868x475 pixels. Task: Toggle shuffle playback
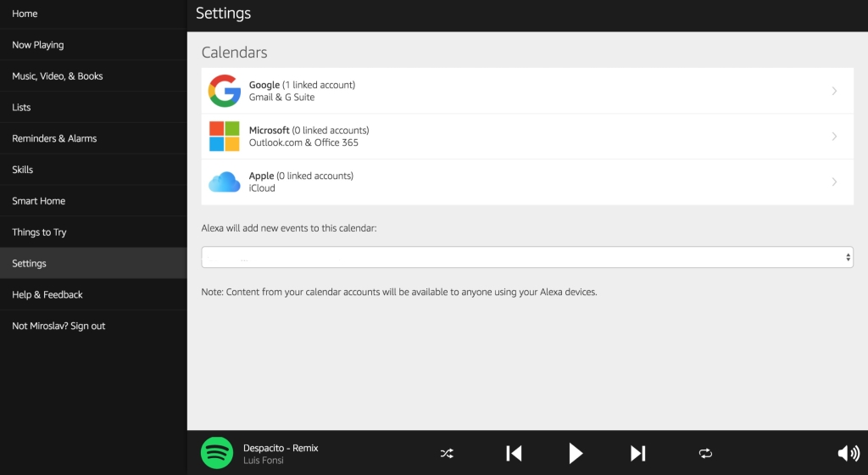pyautogui.click(x=447, y=453)
